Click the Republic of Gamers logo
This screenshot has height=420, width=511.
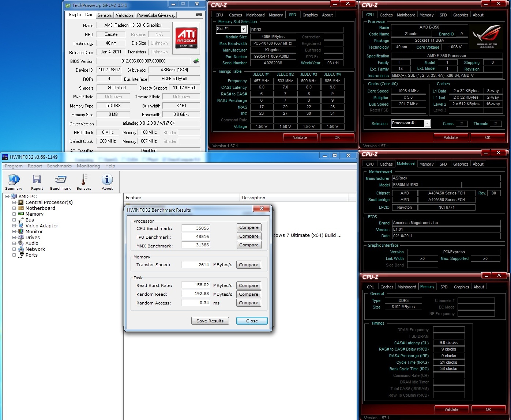(x=486, y=36)
